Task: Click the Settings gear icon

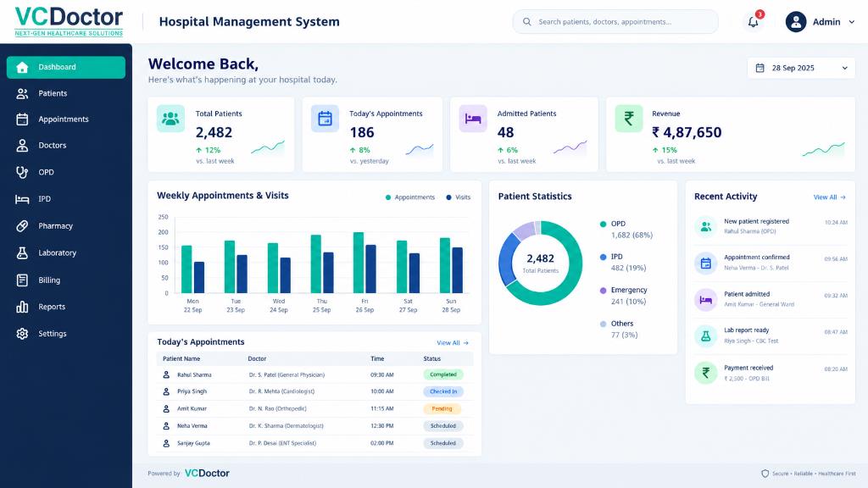Action: 22,334
